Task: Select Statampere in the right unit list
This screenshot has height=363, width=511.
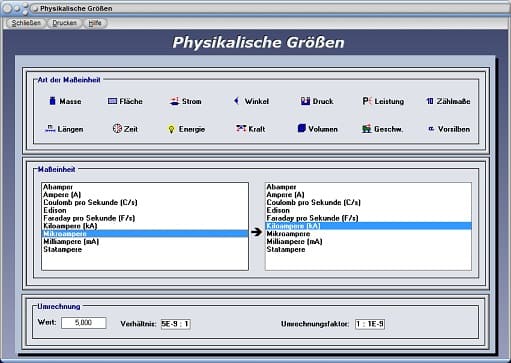Action: 368,249
